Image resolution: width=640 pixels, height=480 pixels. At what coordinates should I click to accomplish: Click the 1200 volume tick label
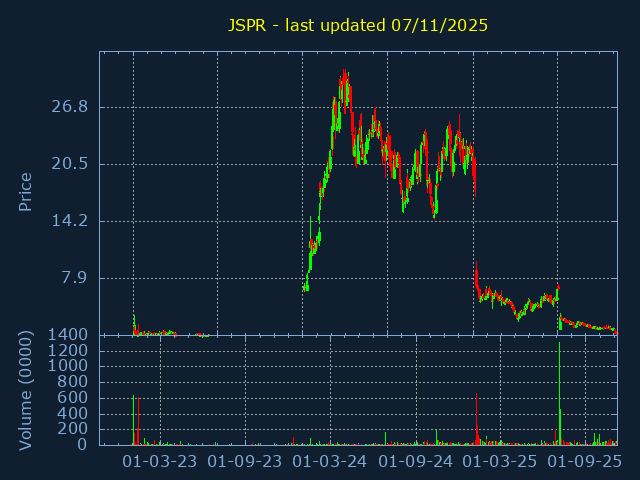pos(65,351)
